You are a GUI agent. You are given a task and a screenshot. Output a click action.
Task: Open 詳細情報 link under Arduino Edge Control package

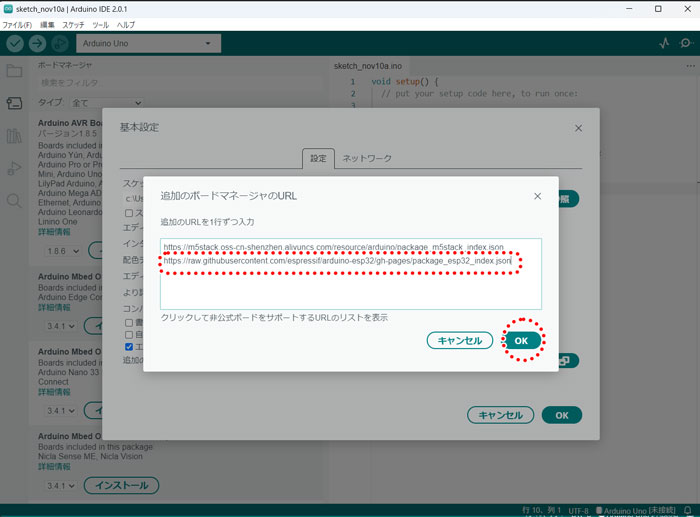[x=54, y=307]
